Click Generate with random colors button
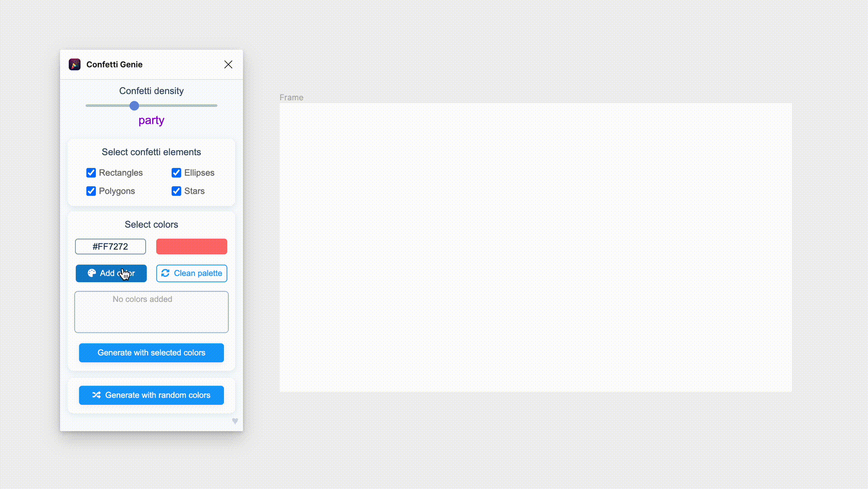The width and height of the screenshot is (868, 489). click(x=151, y=395)
